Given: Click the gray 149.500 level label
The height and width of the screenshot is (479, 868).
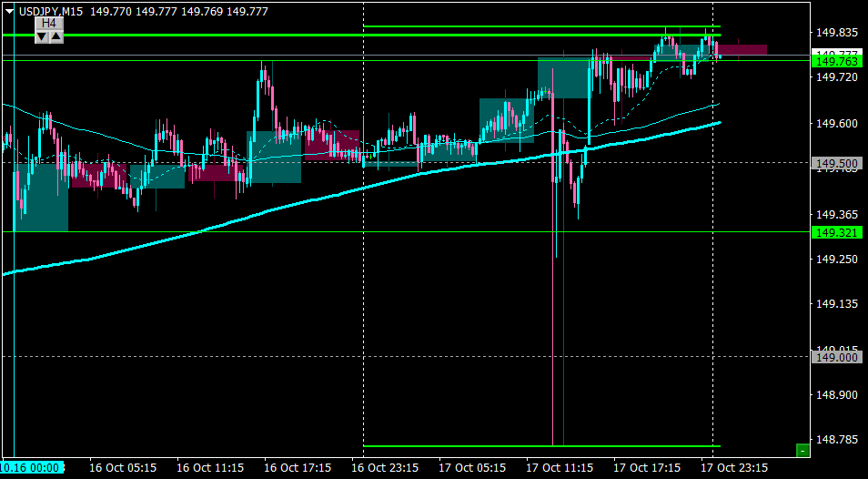Looking at the screenshot, I should 836,163.
